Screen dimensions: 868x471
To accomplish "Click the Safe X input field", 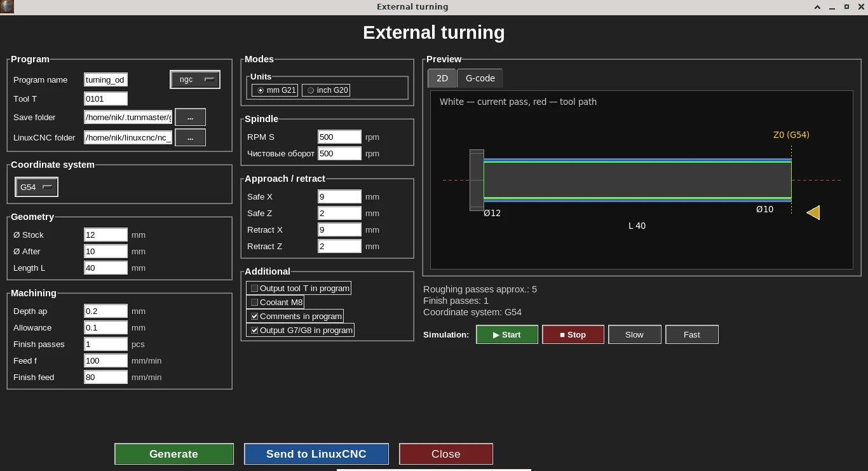I will [x=340, y=196].
